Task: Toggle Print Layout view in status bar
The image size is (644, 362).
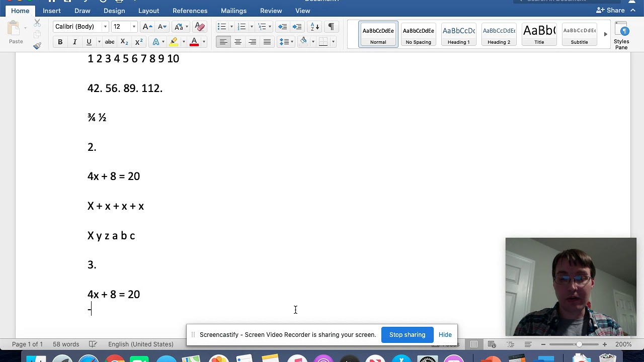Action: (474, 344)
